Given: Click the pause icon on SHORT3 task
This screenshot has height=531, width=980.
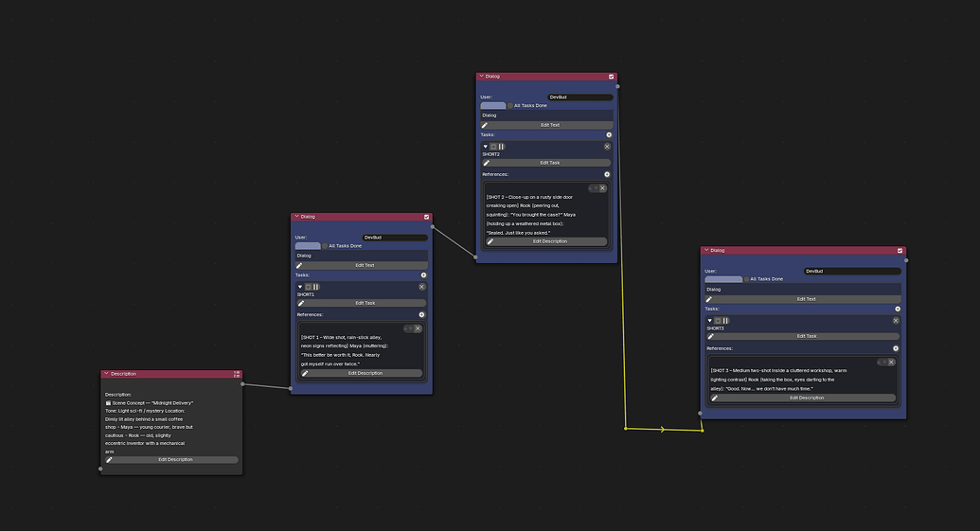Looking at the screenshot, I should pyautogui.click(x=725, y=321).
